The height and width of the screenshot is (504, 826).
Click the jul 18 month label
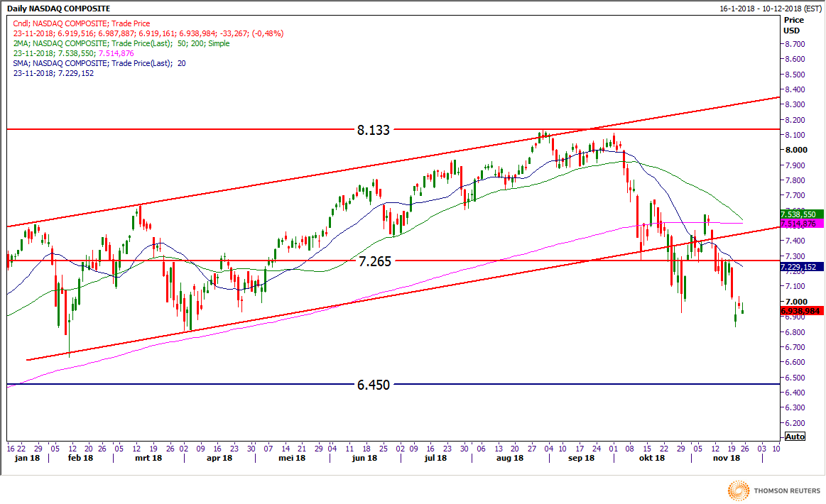point(435,458)
